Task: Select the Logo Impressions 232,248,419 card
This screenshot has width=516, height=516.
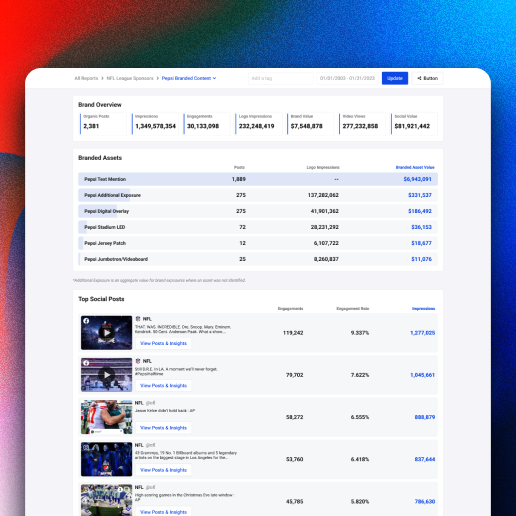Action: [x=259, y=124]
